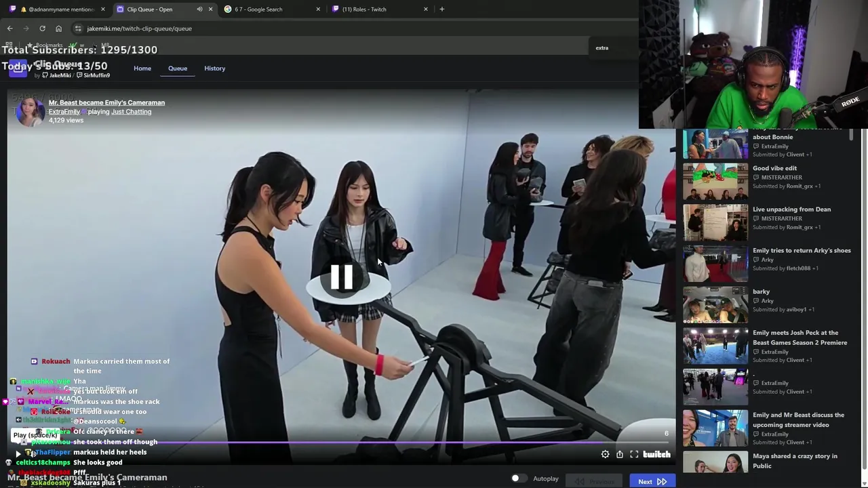Click the 'Good vibe edit' queue title
The image size is (868, 488).
(x=774, y=168)
